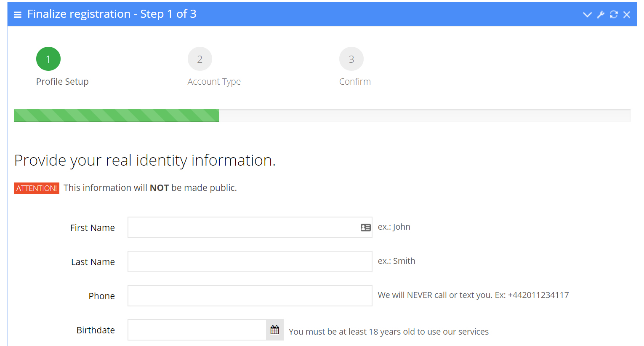
Task: Click into the Last Name field
Action: pos(250,262)
